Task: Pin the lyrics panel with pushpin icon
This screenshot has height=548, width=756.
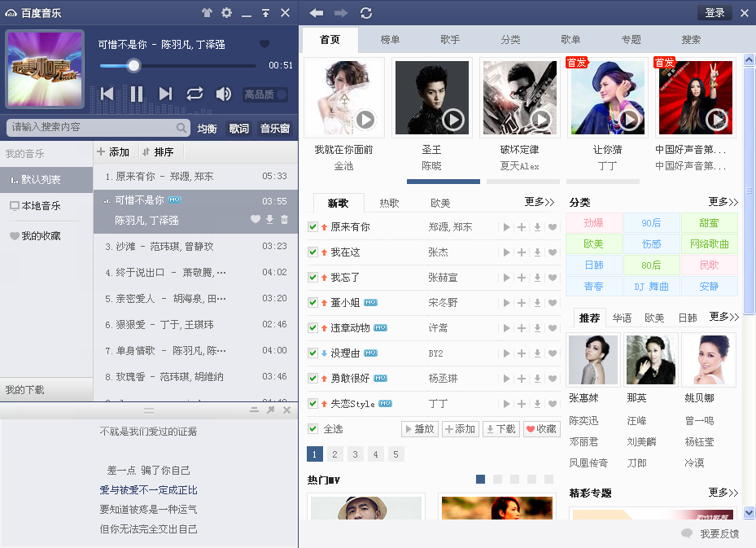Action: [270, 410]
